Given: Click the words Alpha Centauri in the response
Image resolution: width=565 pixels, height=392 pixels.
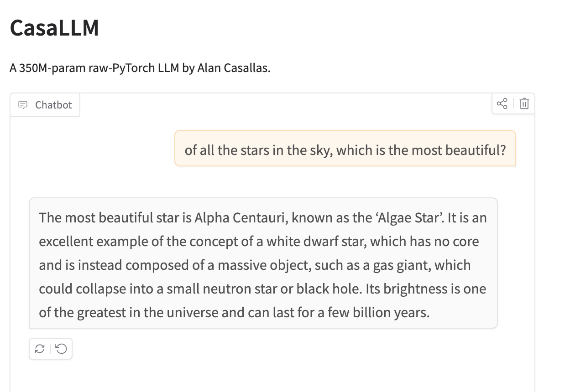Looking at the screenshot, I should (241, 218).
